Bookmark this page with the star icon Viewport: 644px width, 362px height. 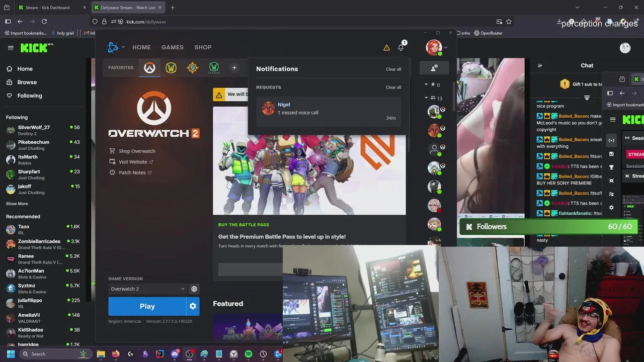pyautogui.click(x=509, y=22)
